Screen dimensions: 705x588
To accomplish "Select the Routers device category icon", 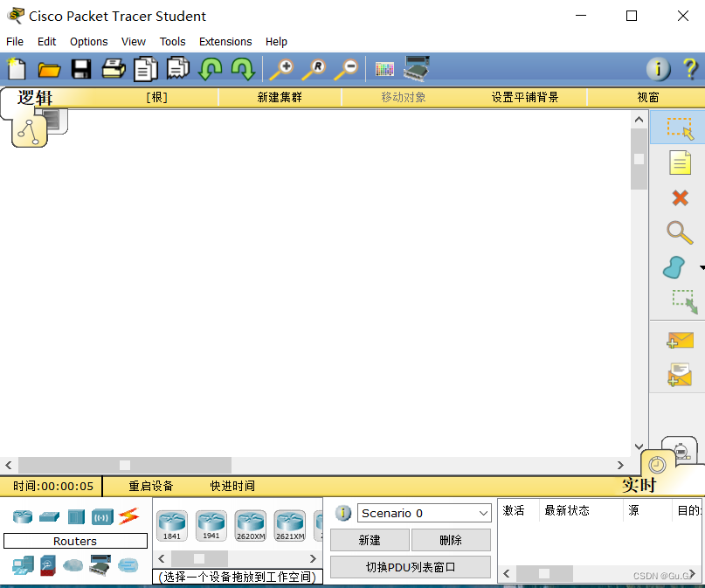I will coord(23,516).
